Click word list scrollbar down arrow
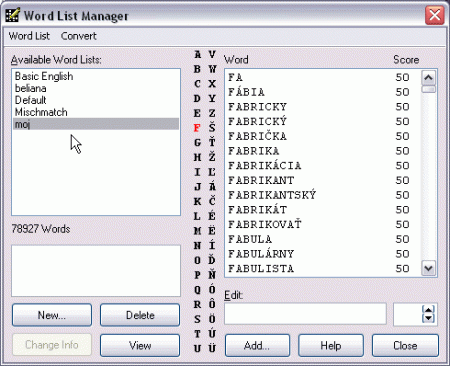 coord(428,268)
